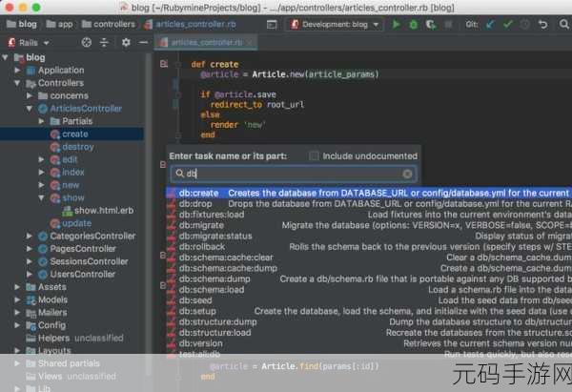Image resolution: width=572 pixels, height=392 pixels.
Task: Select the Assets node
Action: tap(52, 287)
